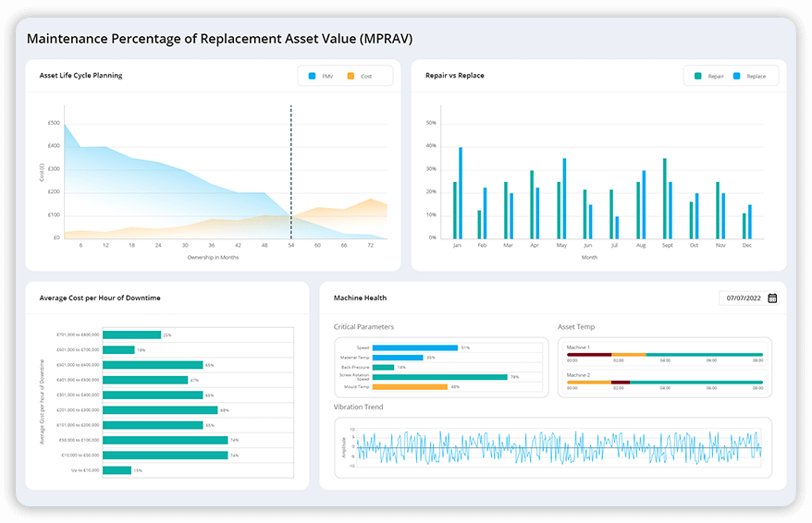Click the orange Mould Temp bar
812x523 pixels.
410,387
